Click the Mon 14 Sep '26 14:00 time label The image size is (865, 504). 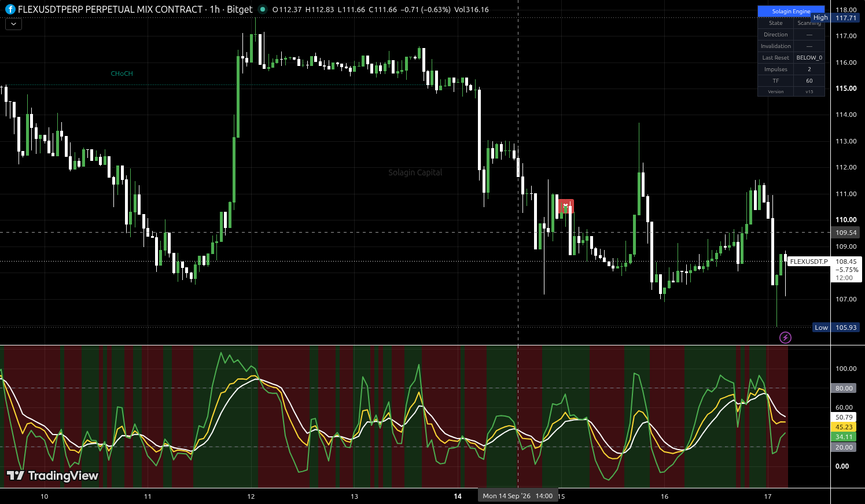(518, 496)
